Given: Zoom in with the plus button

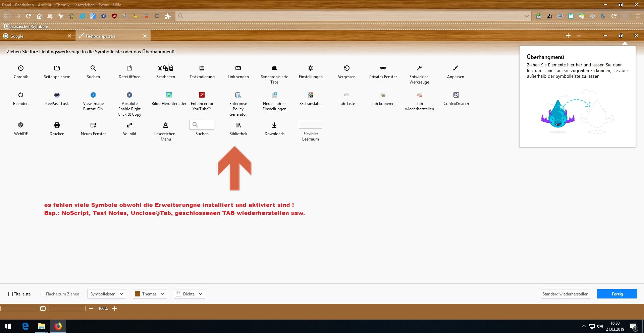Looking at the screenshot, I should pos(115,309).
